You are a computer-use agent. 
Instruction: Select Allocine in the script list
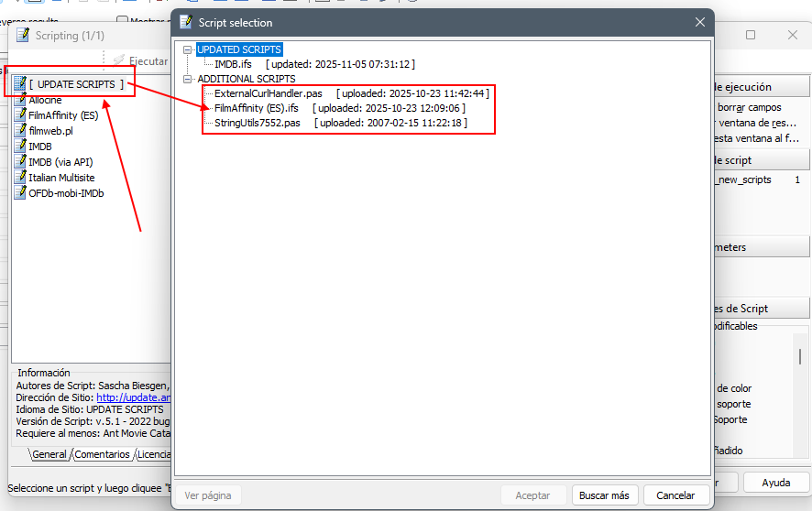(45, 101)
